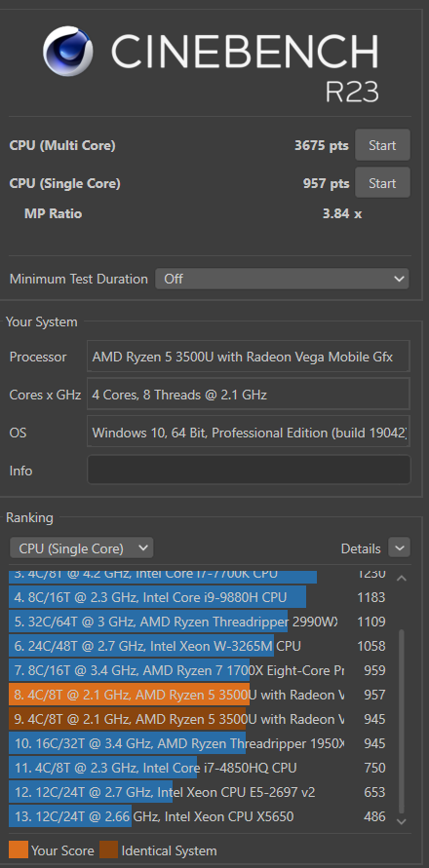Screen dimensions: 429x868
Task: Select ranking row 12 Xeon E5-2697 v2
Action: 198,792
